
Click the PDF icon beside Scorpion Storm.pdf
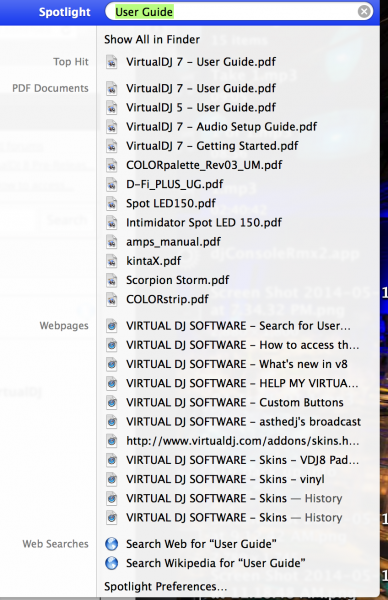[x=111, y=280]
